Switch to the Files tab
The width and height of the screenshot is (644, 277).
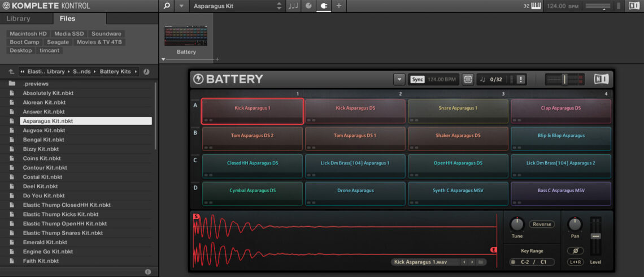click(67, 19)
